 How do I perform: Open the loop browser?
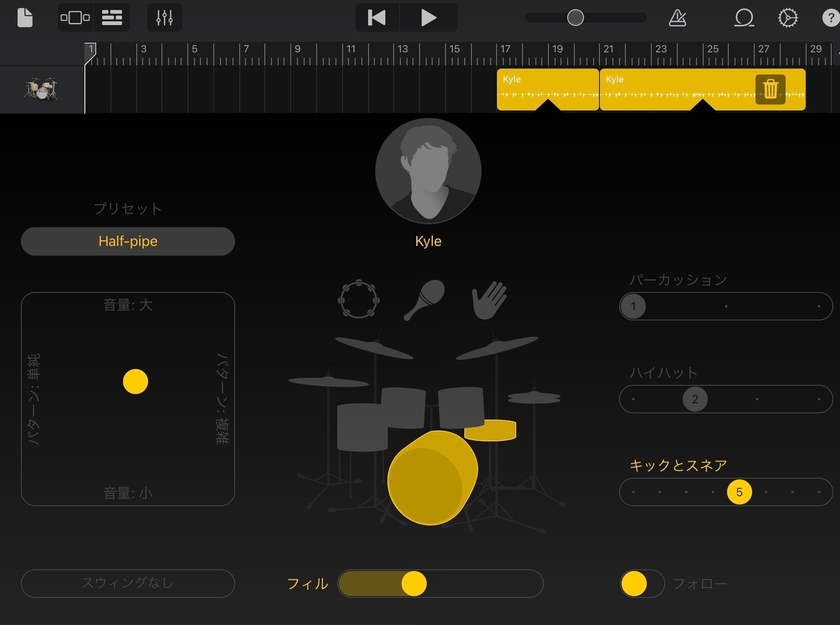coord(744,18)
